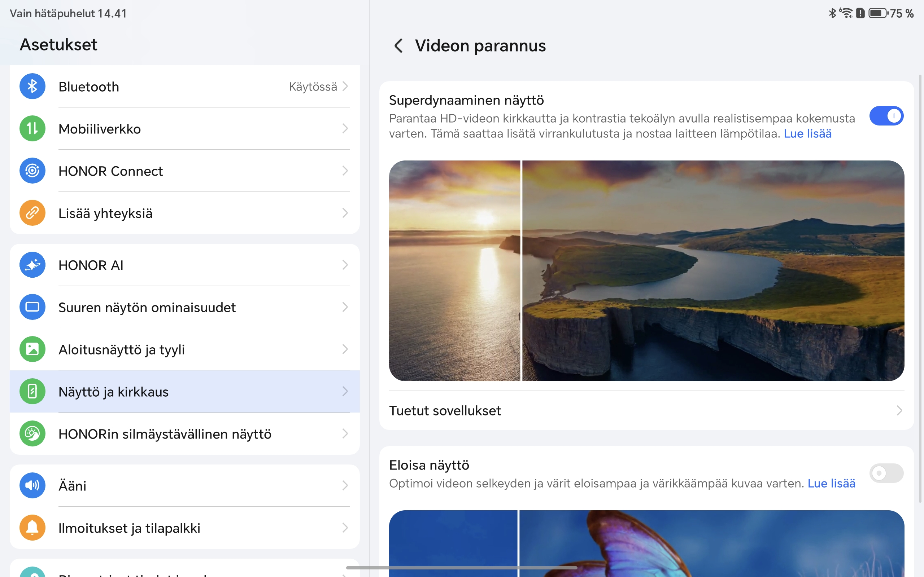This screenshot has width=924, height=577.
Task: Disable the Superdynaaminen näyttö toggle
Action: pos(886,116)
